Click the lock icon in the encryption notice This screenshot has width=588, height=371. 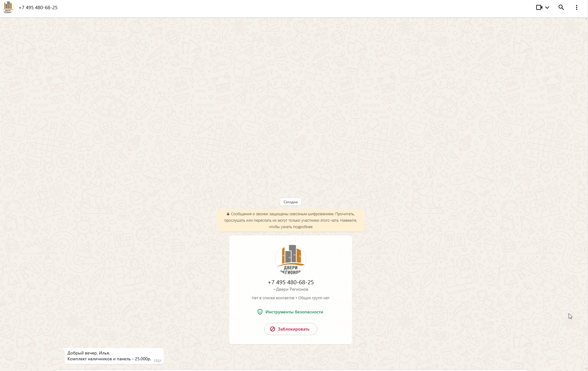[x=228, y=214]
